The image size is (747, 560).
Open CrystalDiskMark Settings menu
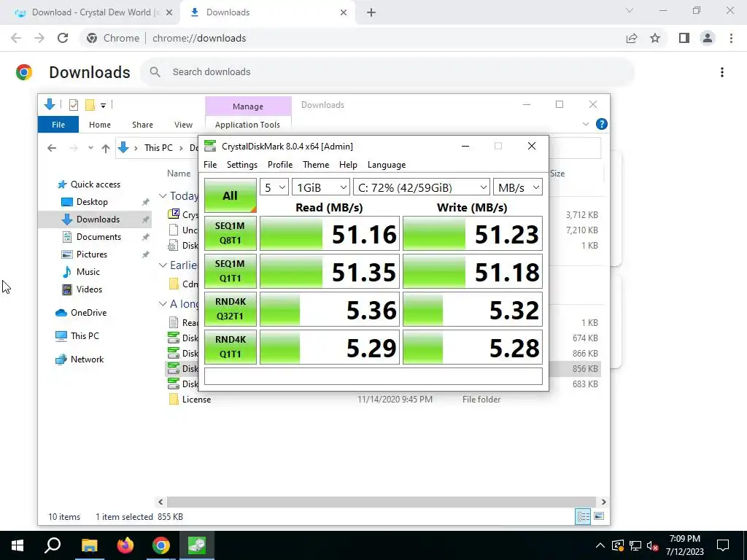242,165
